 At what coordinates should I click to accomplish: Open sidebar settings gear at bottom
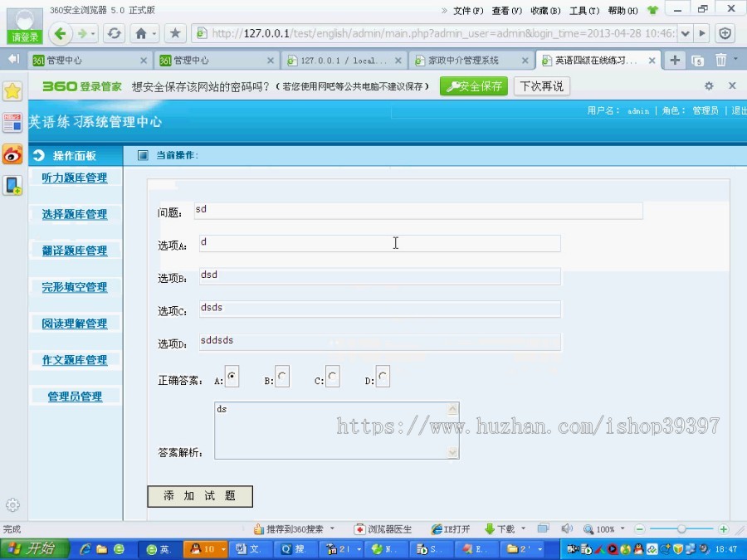pyautogui.click(x=12, y=504)
